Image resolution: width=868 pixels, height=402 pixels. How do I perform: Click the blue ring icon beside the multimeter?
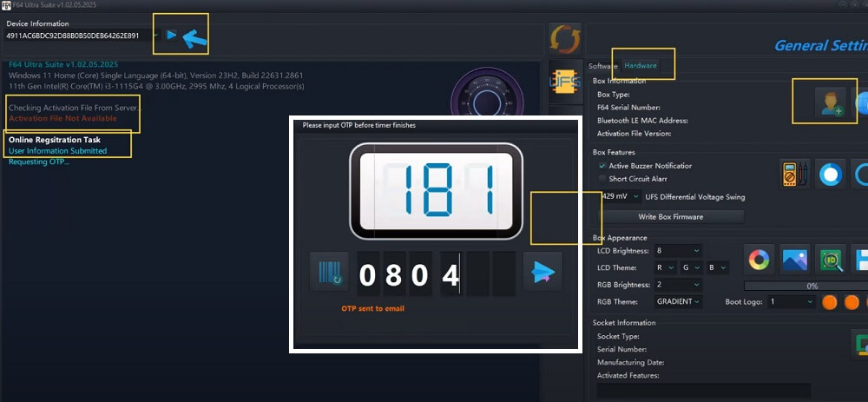(831, 175)
